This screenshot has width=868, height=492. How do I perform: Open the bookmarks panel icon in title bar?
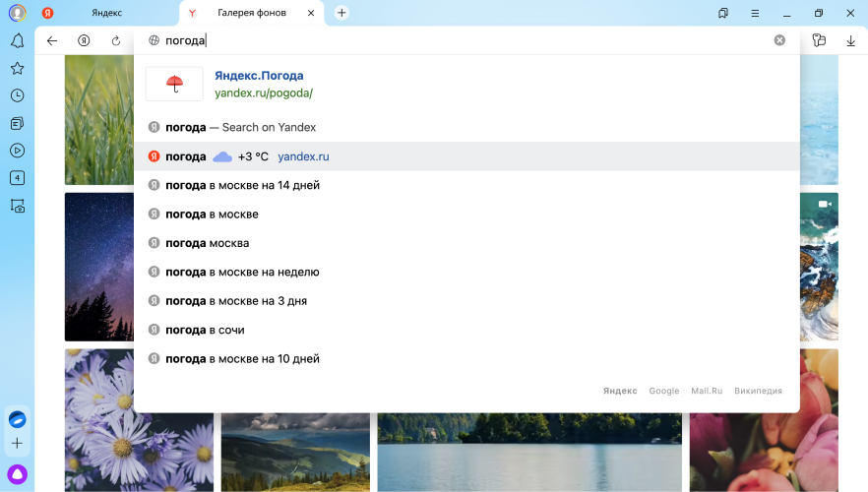723,13
